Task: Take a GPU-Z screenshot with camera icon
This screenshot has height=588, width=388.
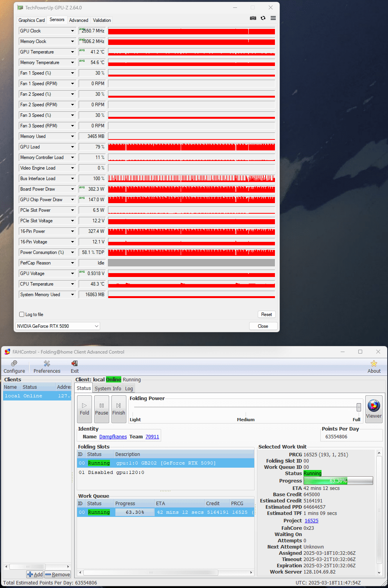Action: 253,18
